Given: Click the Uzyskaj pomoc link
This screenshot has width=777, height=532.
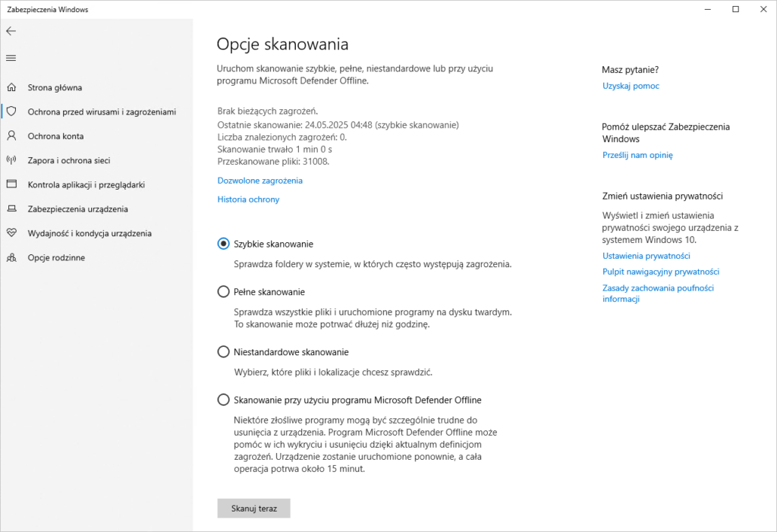Looking at the screenshot, I should tap(631, 86).
